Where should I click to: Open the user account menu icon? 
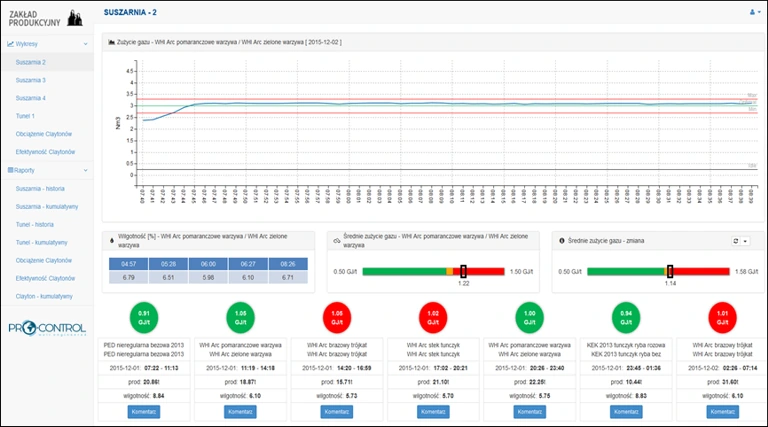click(752, 12)
